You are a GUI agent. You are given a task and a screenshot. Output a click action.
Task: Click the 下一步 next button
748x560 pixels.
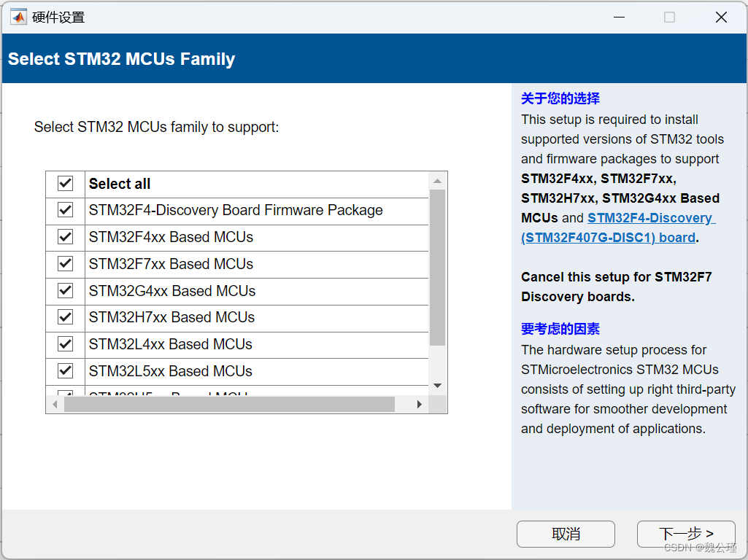pos(686,534)
